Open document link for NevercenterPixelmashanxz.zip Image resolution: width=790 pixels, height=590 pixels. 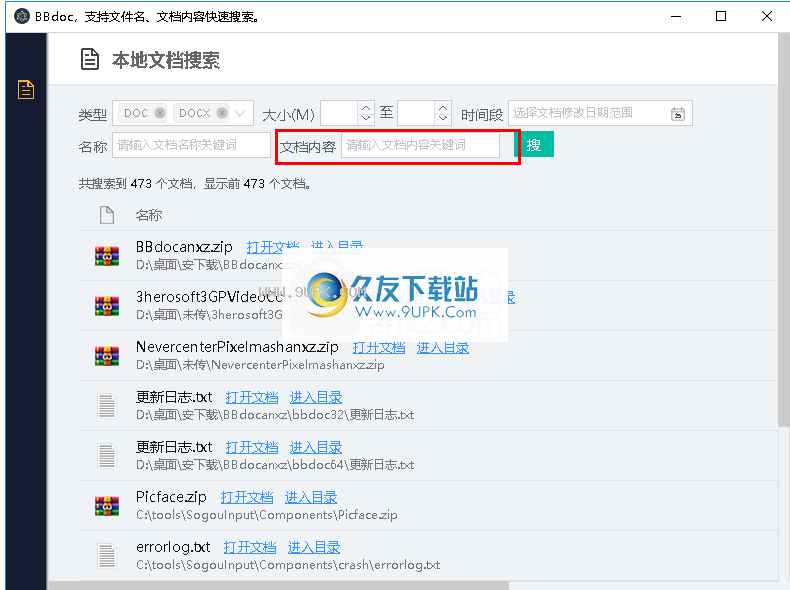[379, 348]
